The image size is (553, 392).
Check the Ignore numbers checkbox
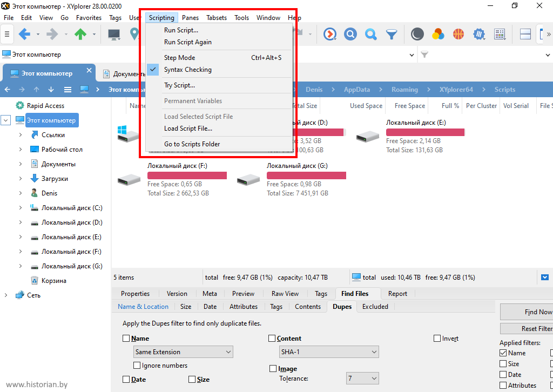[137, 366]
